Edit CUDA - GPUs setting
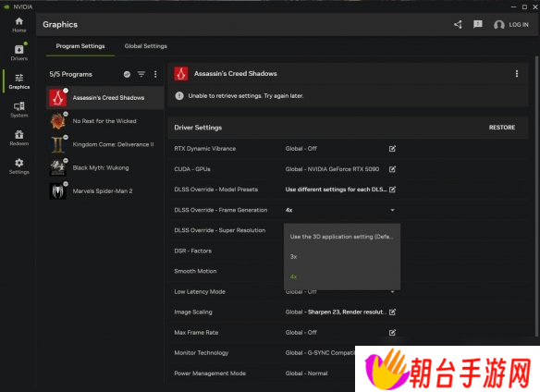Viewport: 540px width, 392px height. click(392, 169)
